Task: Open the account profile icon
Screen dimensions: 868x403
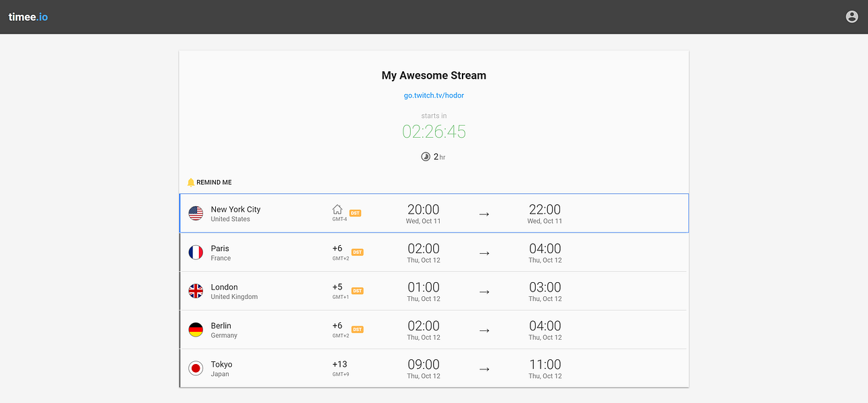Action: pos(852,17)
